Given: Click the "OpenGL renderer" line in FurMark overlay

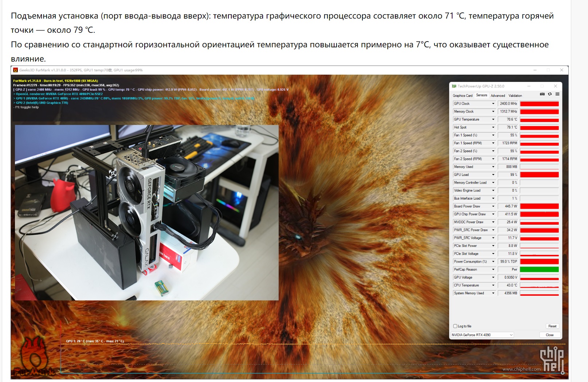Looking at the screenshot, I should coord(58,94).
